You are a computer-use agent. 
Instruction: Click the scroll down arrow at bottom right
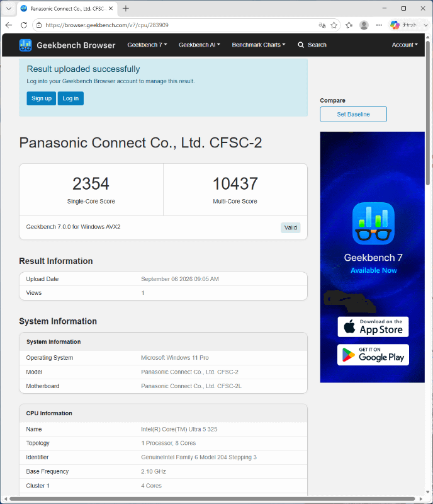(427, 492)
